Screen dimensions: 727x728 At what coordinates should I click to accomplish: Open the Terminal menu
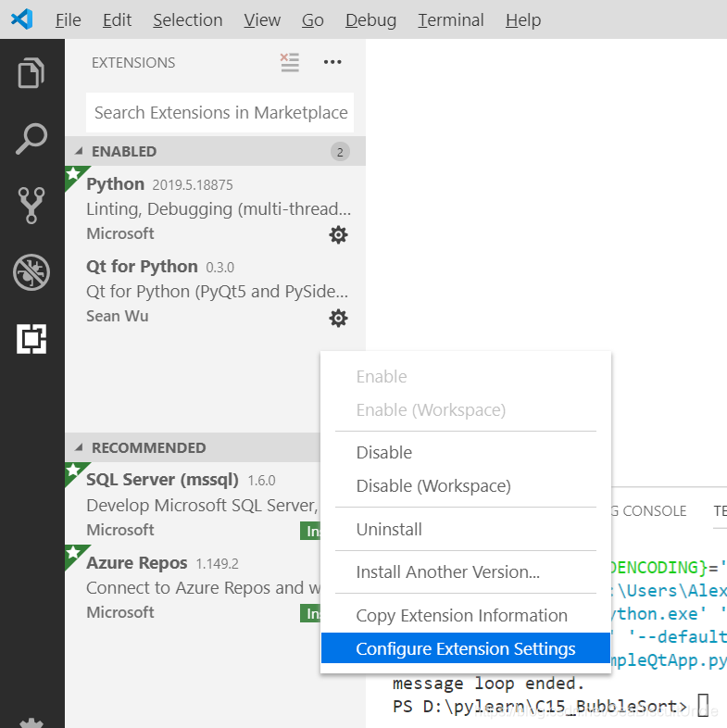point(451,20)
